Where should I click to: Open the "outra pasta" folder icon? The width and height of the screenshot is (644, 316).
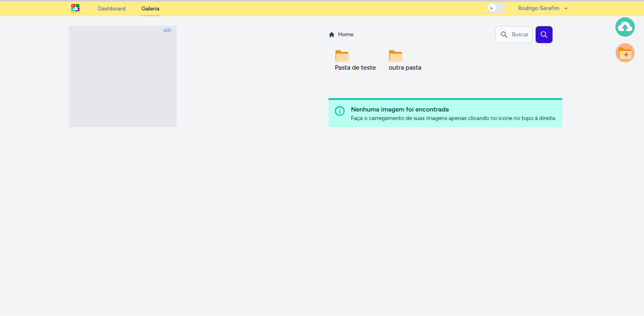396,56
